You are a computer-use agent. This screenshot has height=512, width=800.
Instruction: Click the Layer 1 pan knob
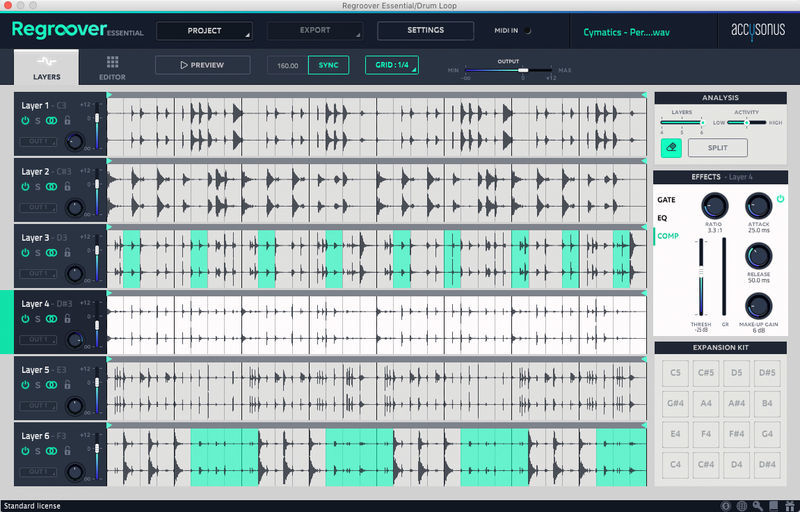(x=75, y=141)
